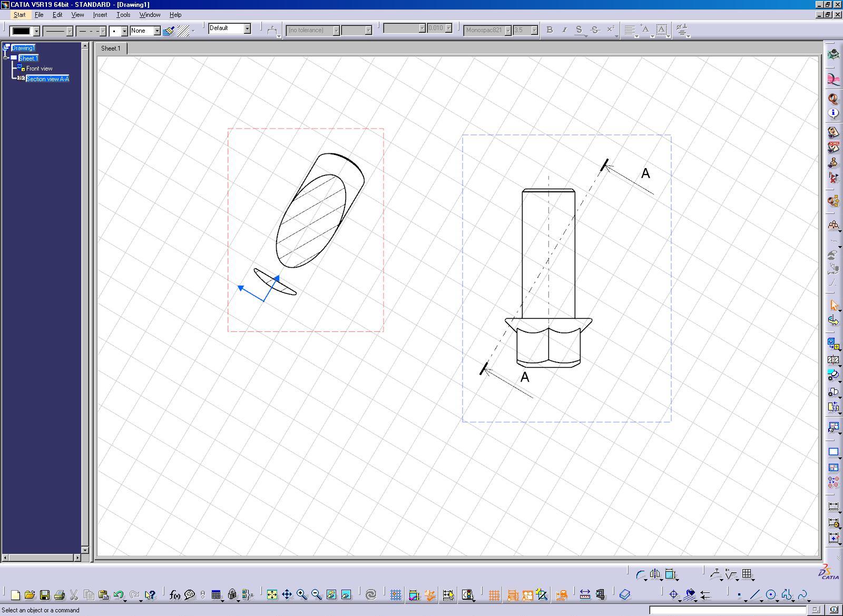Image resolution: width=843 pixels, height=616 pixels.
Task: Click the copy object format paintbrush
Action: 169,31
